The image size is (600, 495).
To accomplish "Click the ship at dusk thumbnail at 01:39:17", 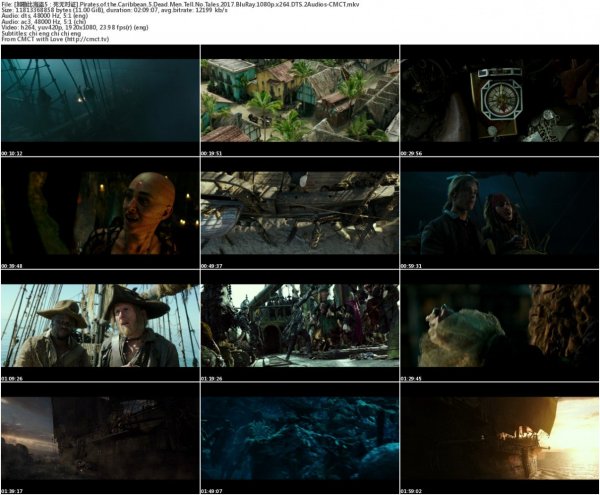I will 100,441.
